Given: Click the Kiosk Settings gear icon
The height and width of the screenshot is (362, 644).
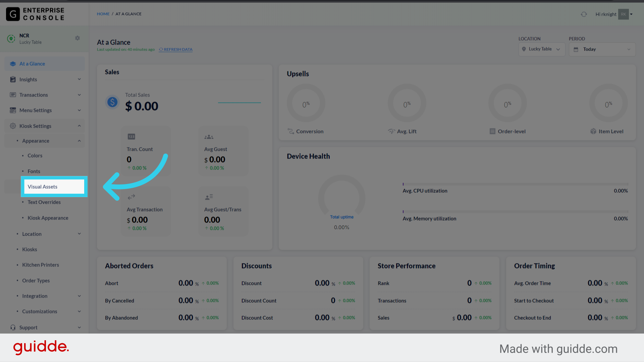Looking at the screenshot, I should coord(13,126).
